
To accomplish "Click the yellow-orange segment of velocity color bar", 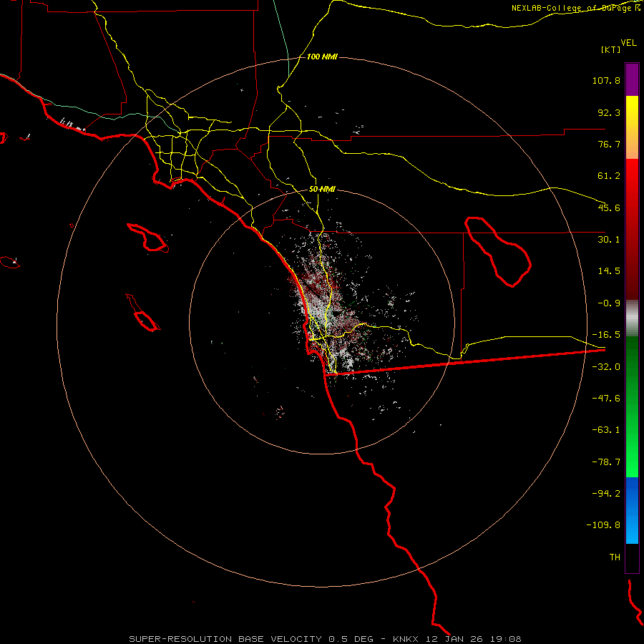I will [x=632, y=127].
